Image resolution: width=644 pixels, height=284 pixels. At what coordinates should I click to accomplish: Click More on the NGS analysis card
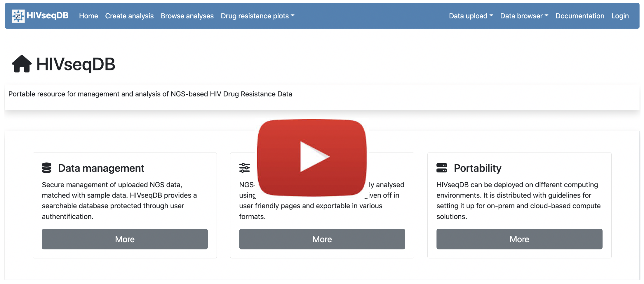(322, 239)
